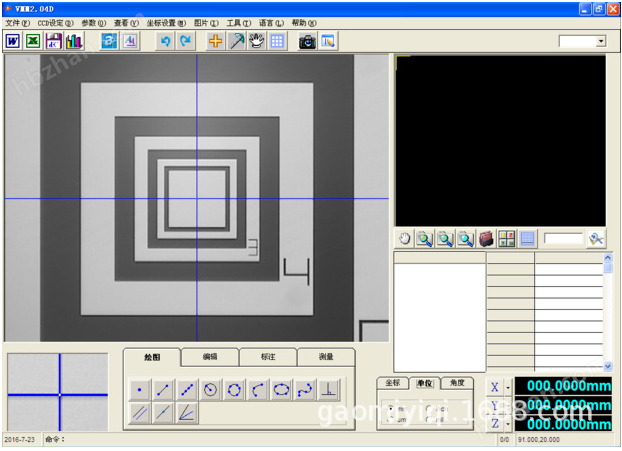Select the yellow crosshair tool in toolbar
Screen dimensions: 622x451
pos(215,41)
